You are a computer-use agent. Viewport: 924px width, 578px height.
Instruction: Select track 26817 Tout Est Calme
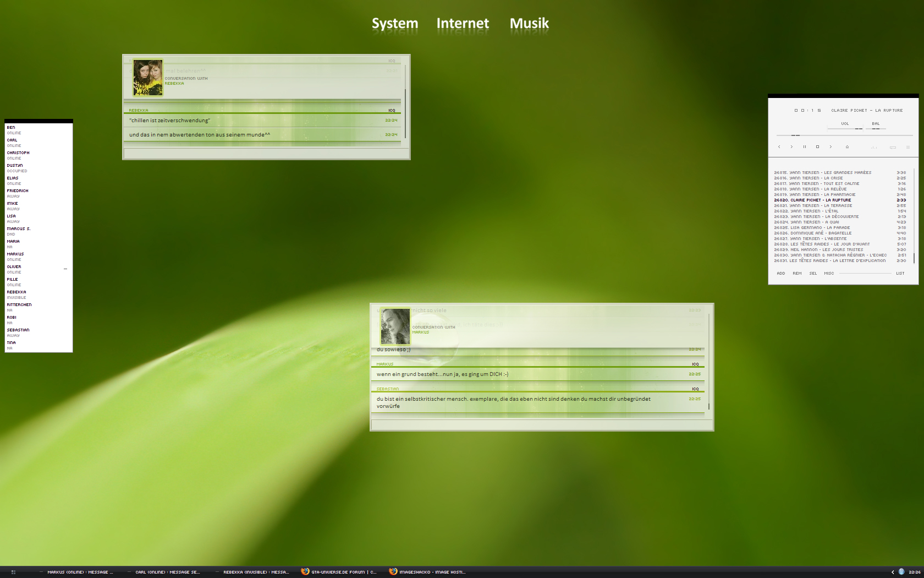(840, 184)
